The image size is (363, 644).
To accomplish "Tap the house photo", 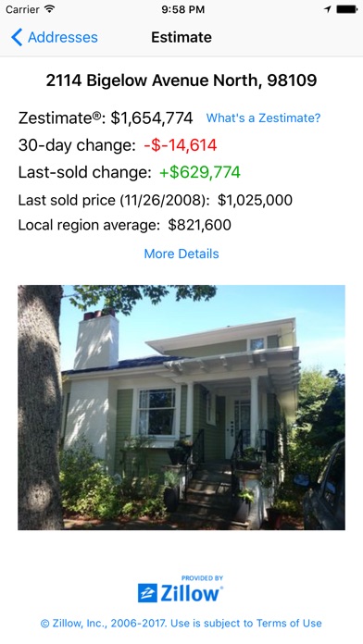I will click(x=181, y=407).
